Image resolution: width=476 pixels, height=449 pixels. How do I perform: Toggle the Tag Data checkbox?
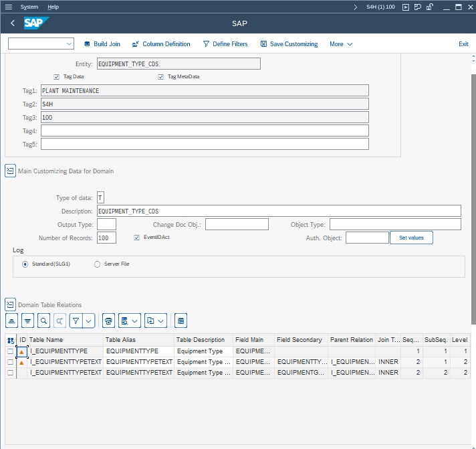click(x=57, y=77)
